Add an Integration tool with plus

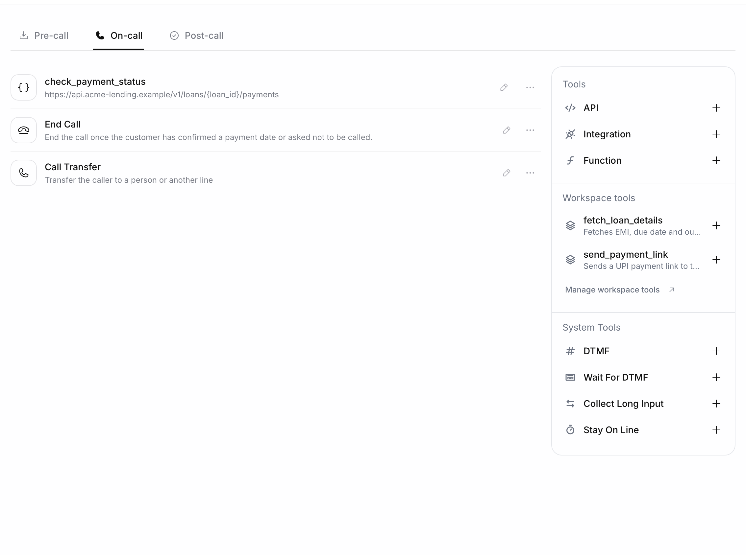pos(716,134)
